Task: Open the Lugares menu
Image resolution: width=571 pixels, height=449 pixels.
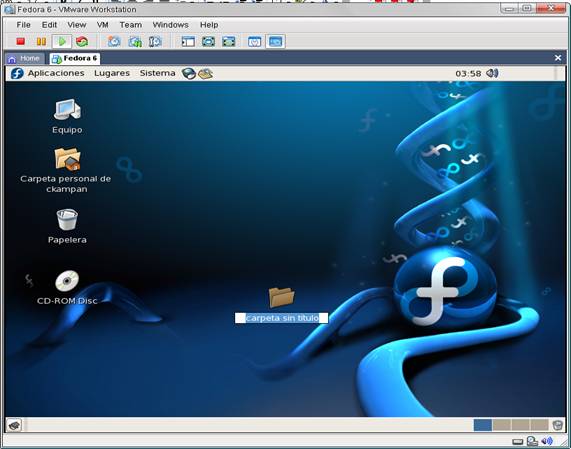Action: (112, 73)
